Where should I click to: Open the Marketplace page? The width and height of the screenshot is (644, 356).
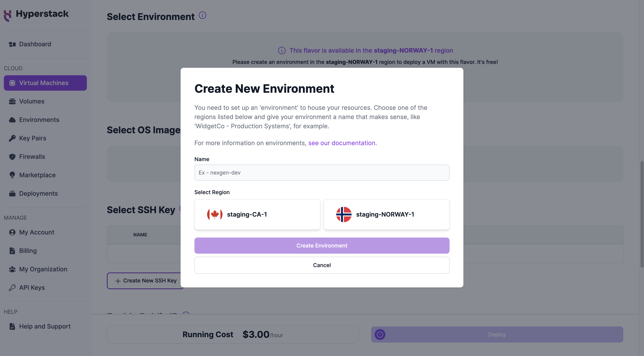pyautogui.click(x=45, y=175)
